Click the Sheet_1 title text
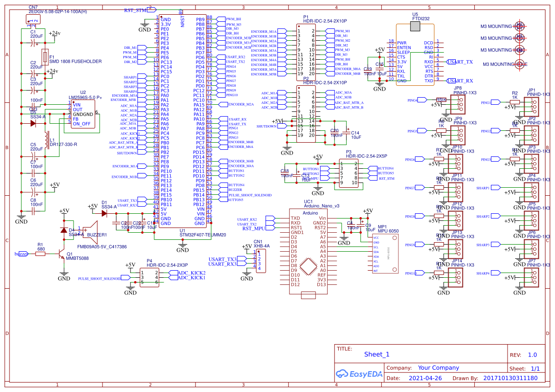This screenshot has width=555, height=392. point(376,354)
